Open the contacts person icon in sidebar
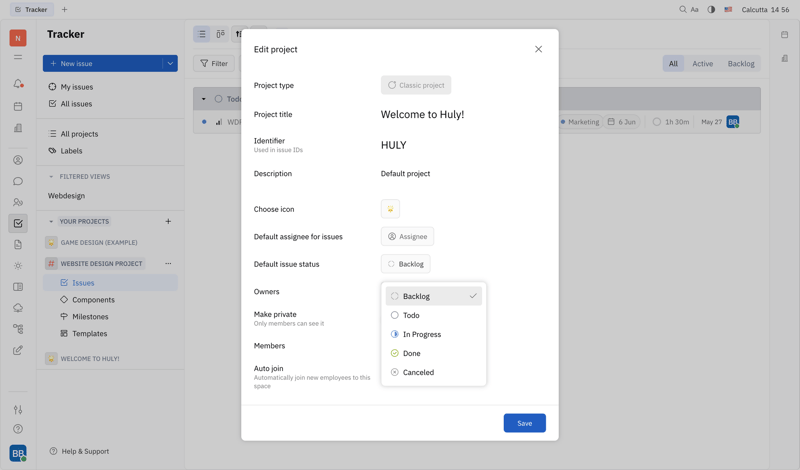 (x=18, y=160)
